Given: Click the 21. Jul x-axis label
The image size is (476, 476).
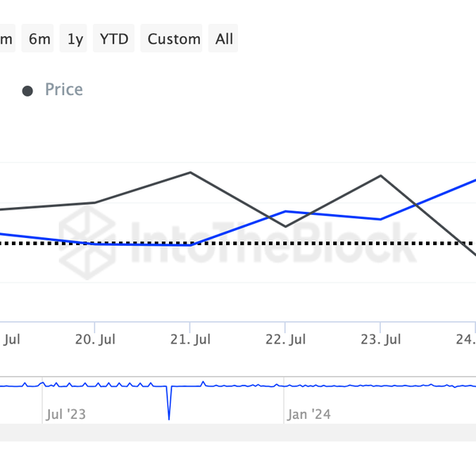Looking at the screenshot, I should pyautogui.click(x=190, y=340).
